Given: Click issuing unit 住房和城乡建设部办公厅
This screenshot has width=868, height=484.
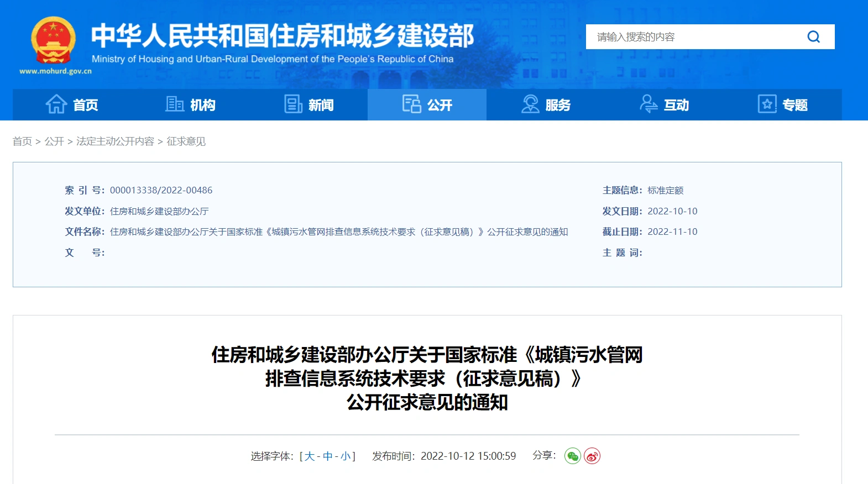Looking at the screenshot, I should pyautogui.click(x=159, y=211).
